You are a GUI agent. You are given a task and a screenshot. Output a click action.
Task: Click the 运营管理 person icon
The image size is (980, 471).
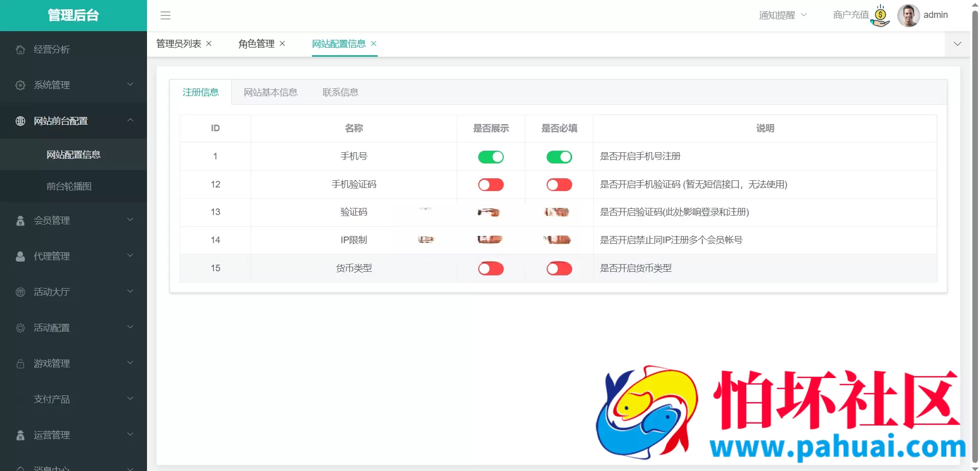20,435
